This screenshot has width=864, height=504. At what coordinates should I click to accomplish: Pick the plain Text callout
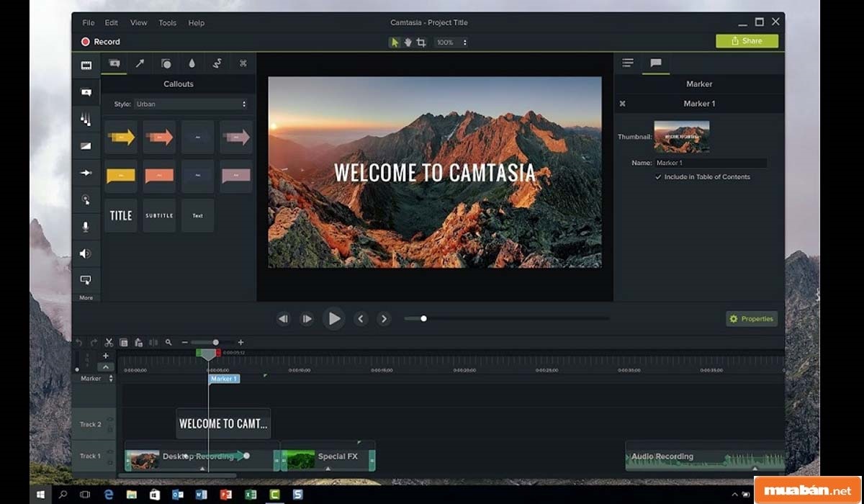(197, 215)
